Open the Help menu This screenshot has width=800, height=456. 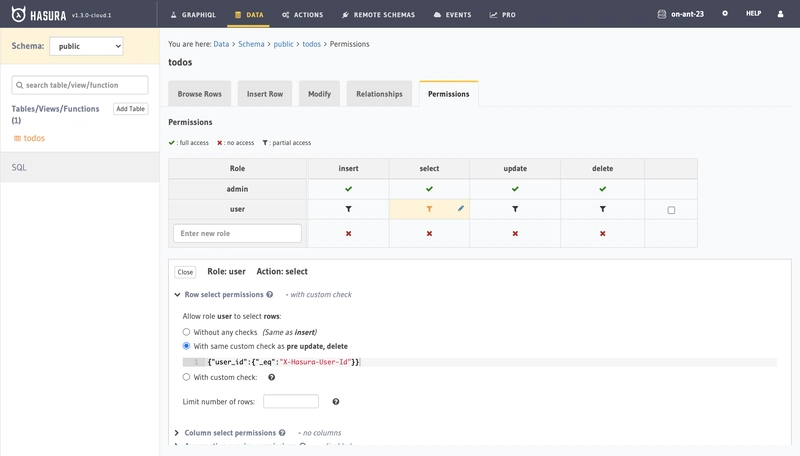point(753,14)
